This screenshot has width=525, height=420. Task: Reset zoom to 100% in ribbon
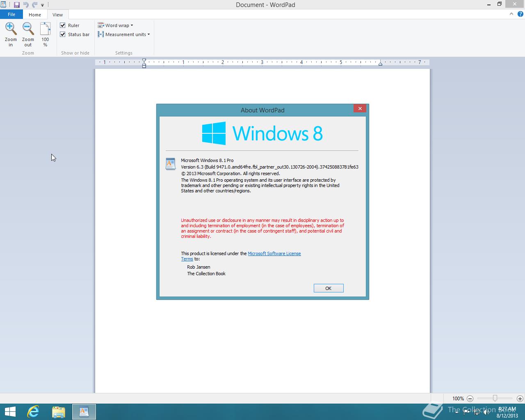[45, 34]
